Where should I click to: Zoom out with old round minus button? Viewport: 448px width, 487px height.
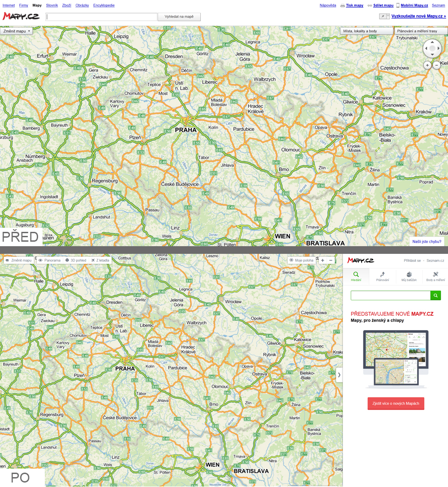[x=436, y=65]
